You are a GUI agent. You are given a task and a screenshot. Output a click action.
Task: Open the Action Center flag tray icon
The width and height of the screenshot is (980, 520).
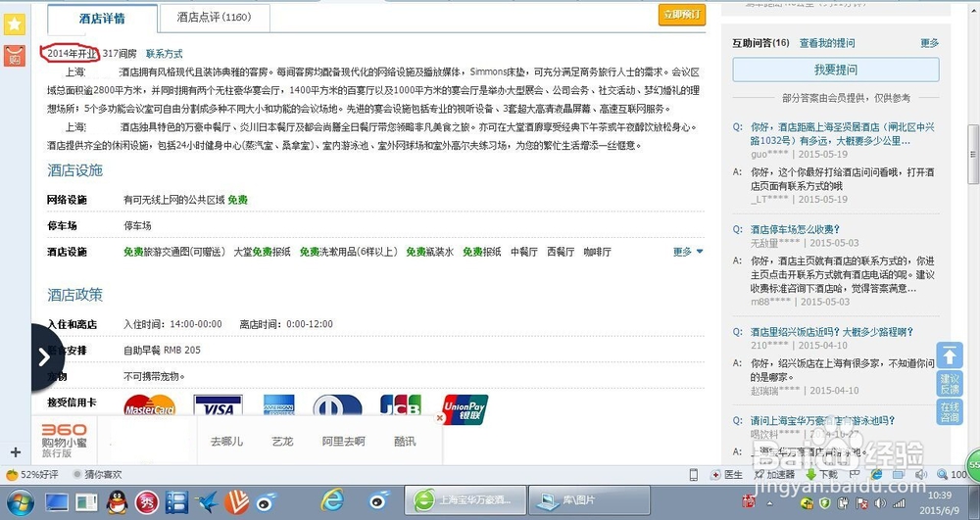point(861,503)
